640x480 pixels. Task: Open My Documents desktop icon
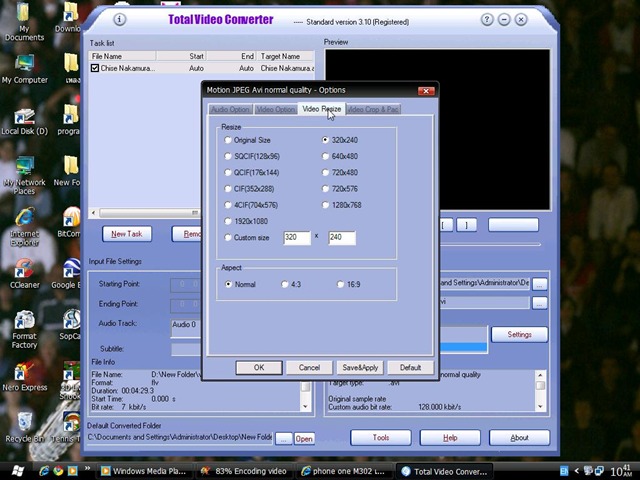[24, 22]
